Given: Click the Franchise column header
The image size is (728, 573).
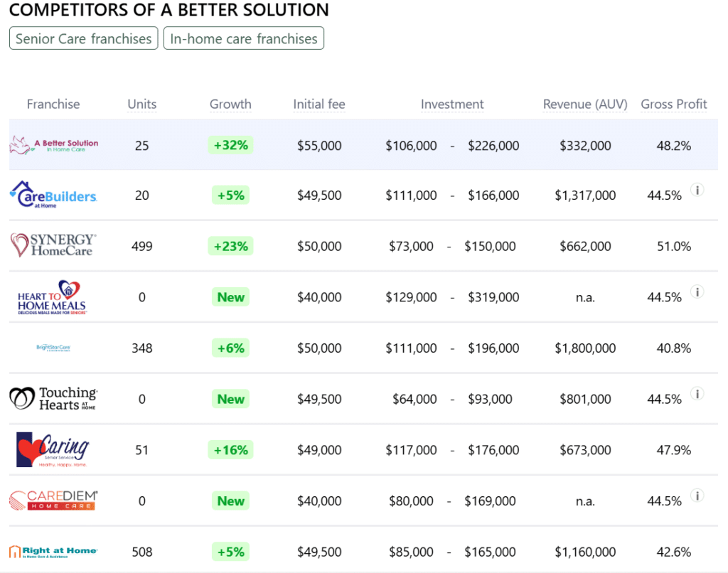Looking at the screenshot, I should [53, 104].
